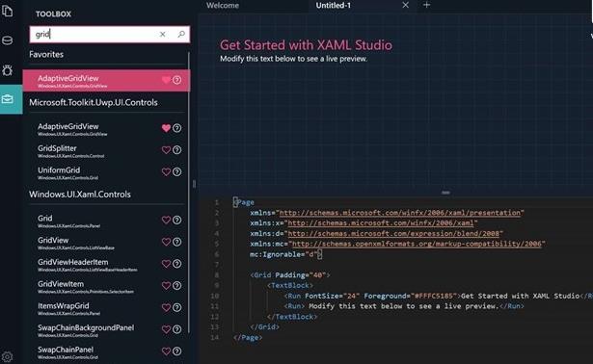
Task: Open the markup-compatibility/2006 URL link
Action: (x=417, y=244)
